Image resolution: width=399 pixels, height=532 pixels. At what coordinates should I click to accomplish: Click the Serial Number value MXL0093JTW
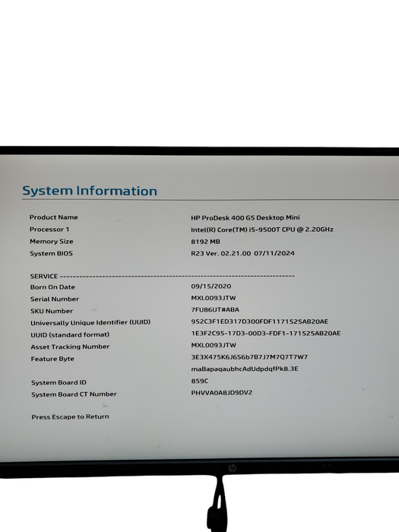214,298
